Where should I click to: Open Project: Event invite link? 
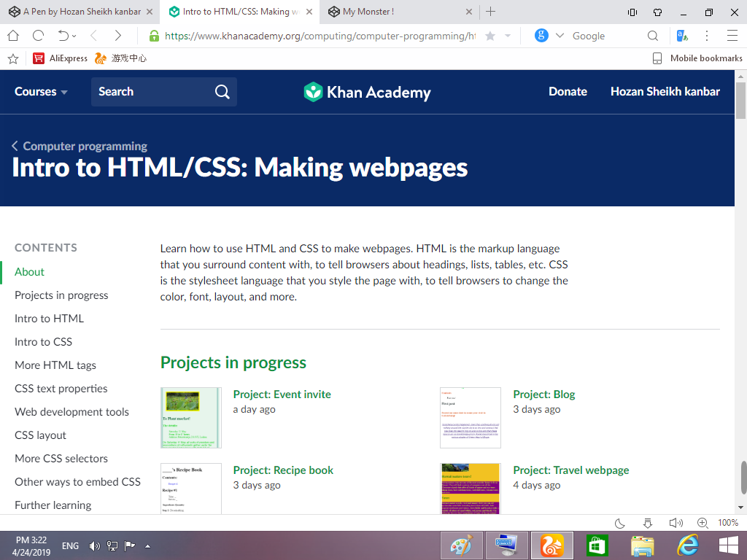point(282,394)
